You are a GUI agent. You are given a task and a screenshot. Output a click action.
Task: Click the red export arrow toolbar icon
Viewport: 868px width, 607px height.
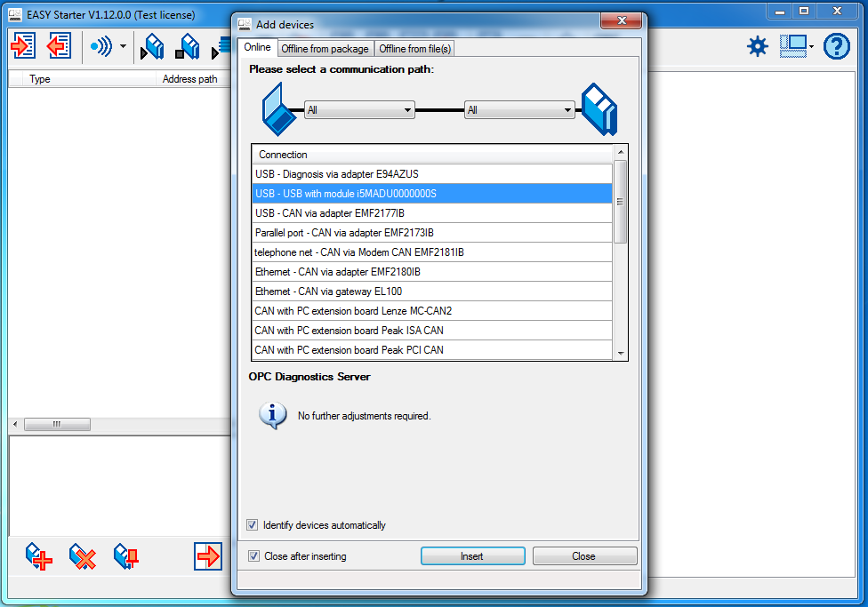tap(59, 45)
